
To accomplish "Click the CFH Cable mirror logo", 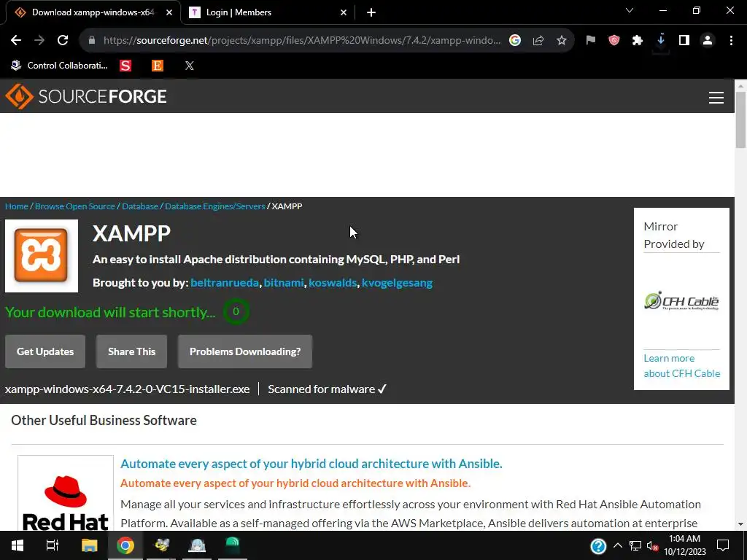I will click(682, 301).
